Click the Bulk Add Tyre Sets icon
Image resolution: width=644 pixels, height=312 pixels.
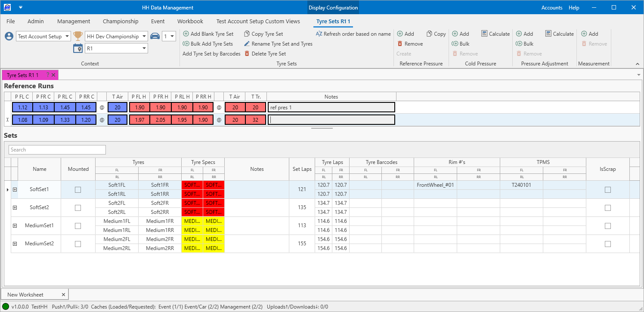186,44
